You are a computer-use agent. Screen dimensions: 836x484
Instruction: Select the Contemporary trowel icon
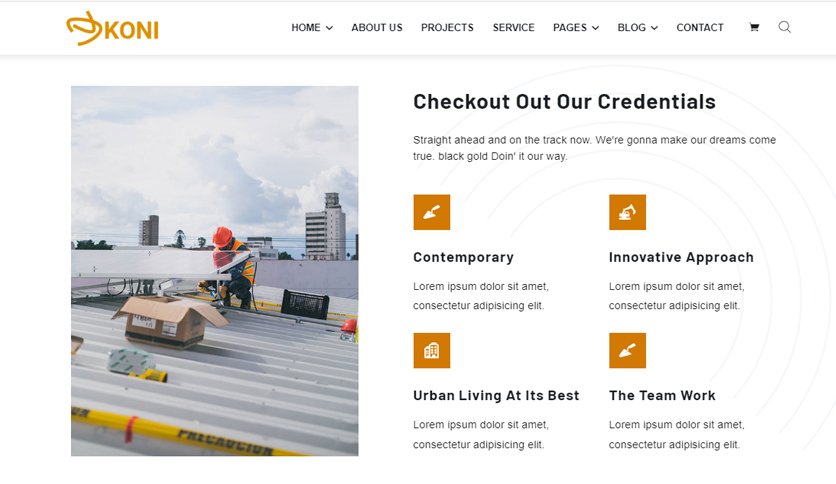431,212
